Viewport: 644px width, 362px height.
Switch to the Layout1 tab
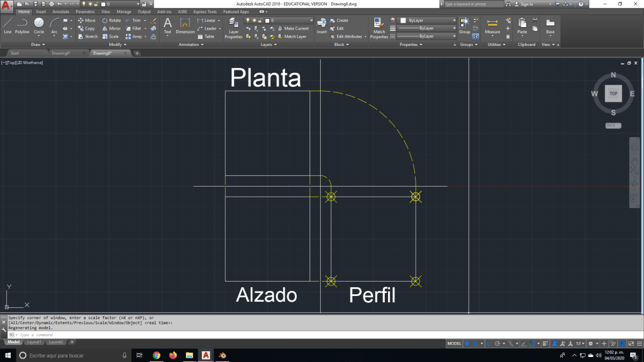(x=34, y=343)
